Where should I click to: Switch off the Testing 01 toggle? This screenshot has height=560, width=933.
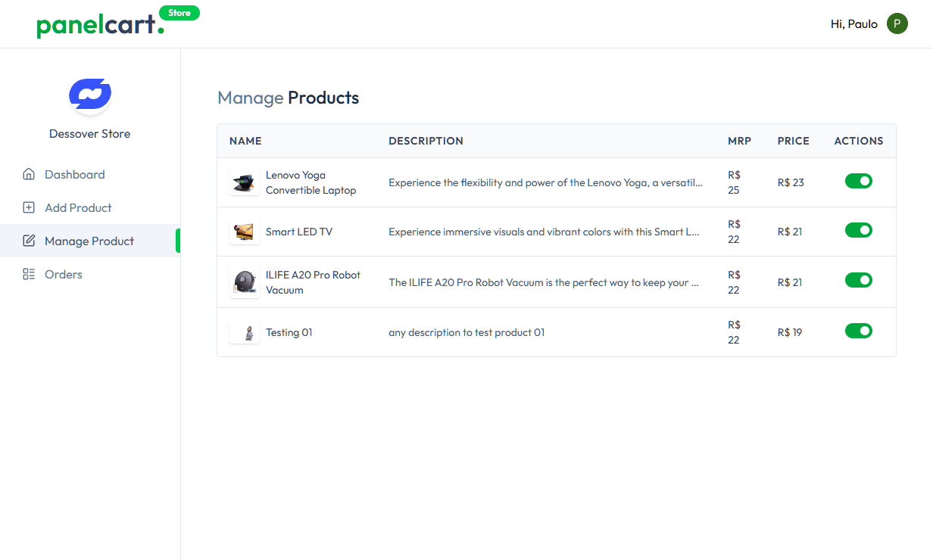pyautogui.click(x=859, y=331)
